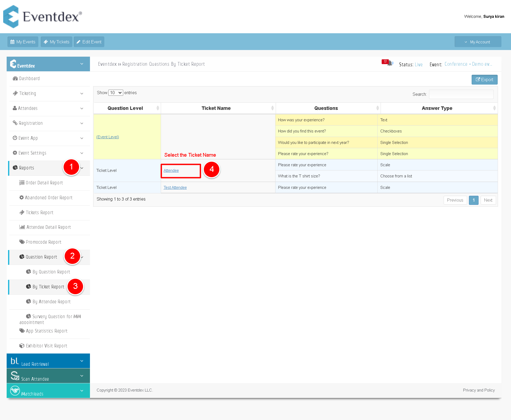Open the My Account dropdown
Image resolution: width=511 pixels, height=420 pixels.
[x=478, y=42]
